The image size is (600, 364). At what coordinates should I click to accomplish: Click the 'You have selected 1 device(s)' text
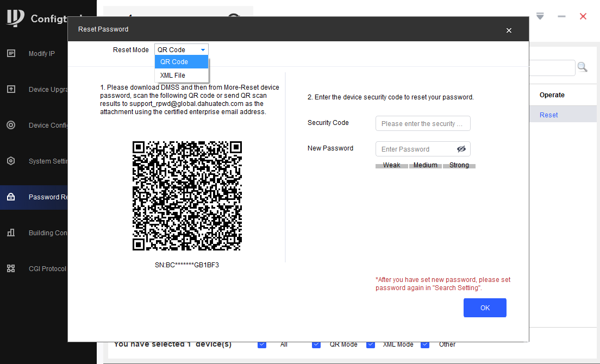[173, 344]
